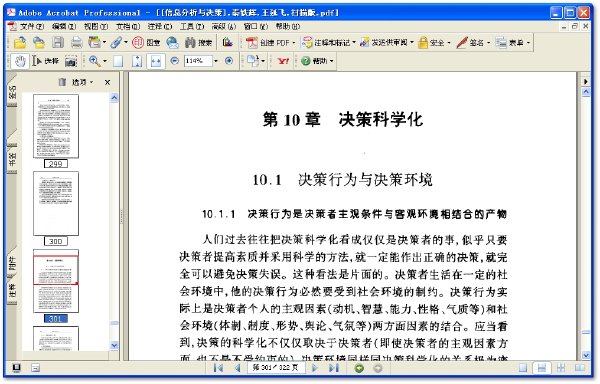Switch to the 附件 attachments side tab
This screenshot has height=384, width=600.
coord(12,264)
